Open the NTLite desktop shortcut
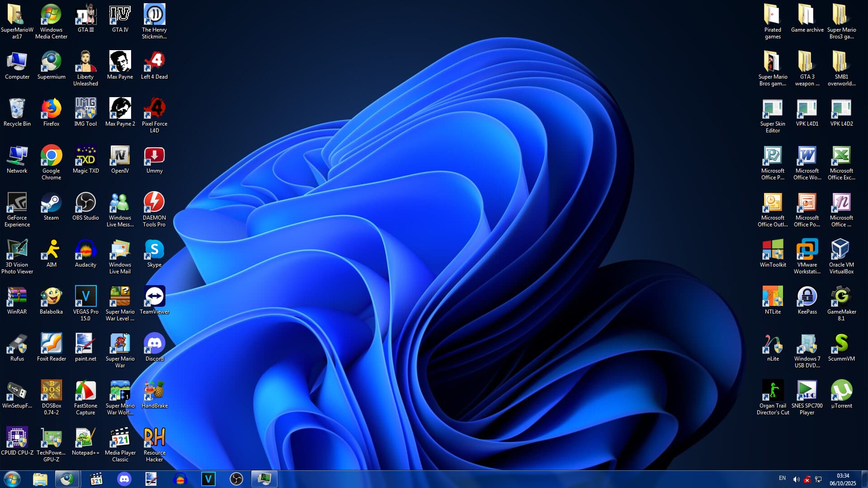868x488 pixels. pyautogui.click(x=773, y=301)
